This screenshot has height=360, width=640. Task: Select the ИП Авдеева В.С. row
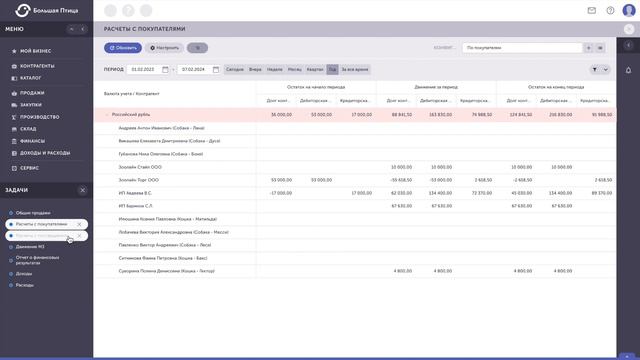tap(355, 193)
